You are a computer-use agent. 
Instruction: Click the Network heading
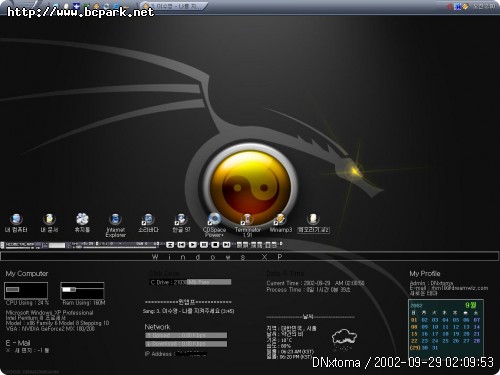[157, 327]
